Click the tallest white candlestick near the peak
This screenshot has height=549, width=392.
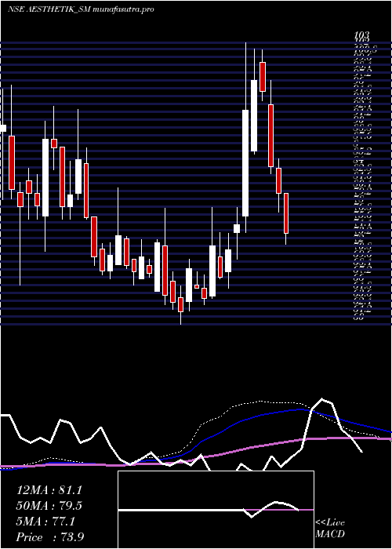(x=245, y=163)
